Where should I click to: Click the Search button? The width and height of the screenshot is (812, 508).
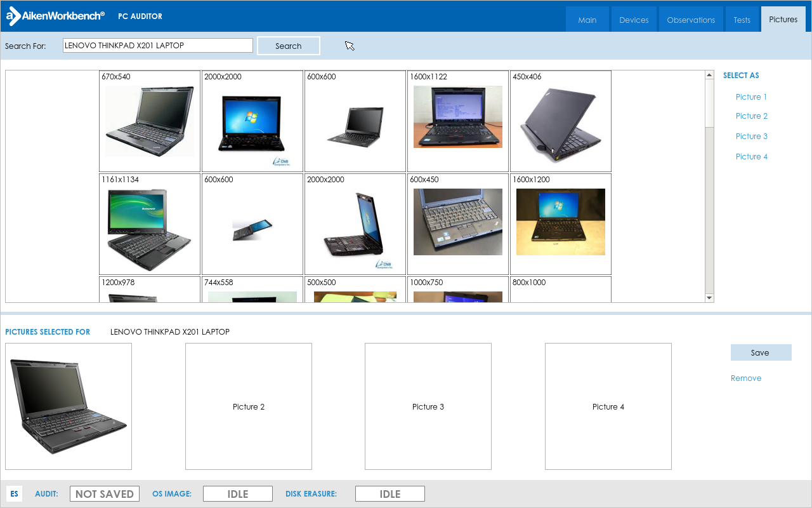click(x=289, y=46)
